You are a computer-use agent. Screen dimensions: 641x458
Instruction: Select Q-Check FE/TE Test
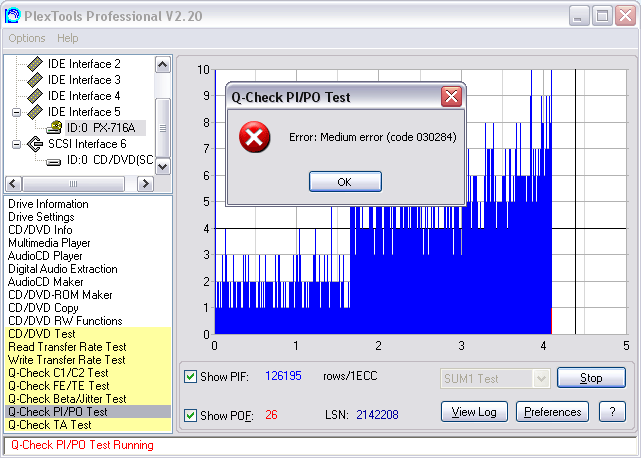click(x=58, y=386)
